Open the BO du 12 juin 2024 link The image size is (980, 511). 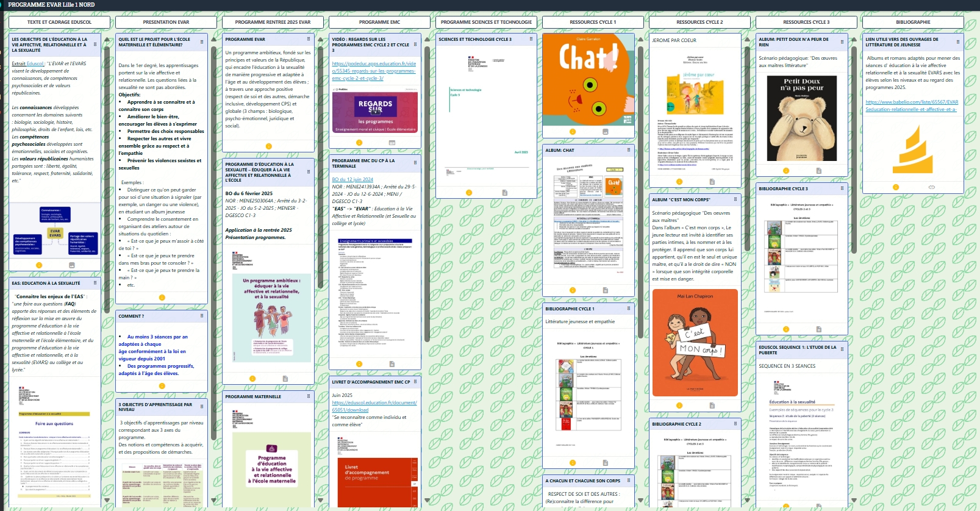(352, 179)
